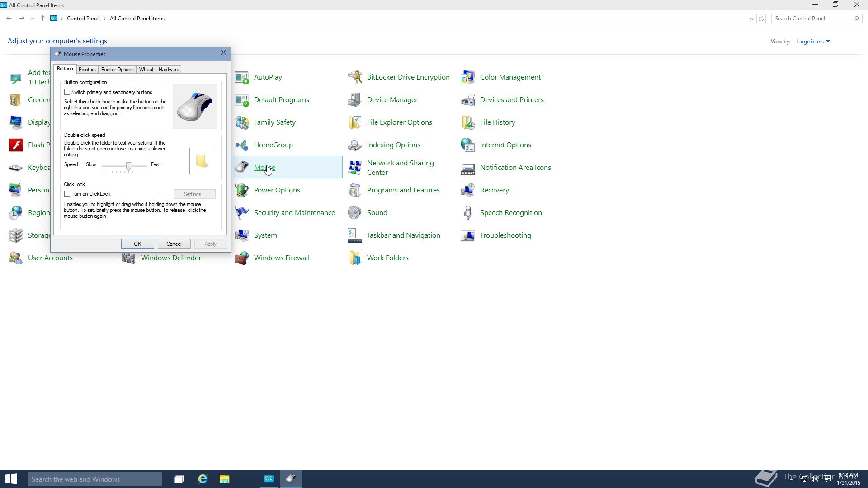Enable Switch primary and secondary buttons
Image resolution: width=868 pixels, height=488 pixels.
pos(67,92)
